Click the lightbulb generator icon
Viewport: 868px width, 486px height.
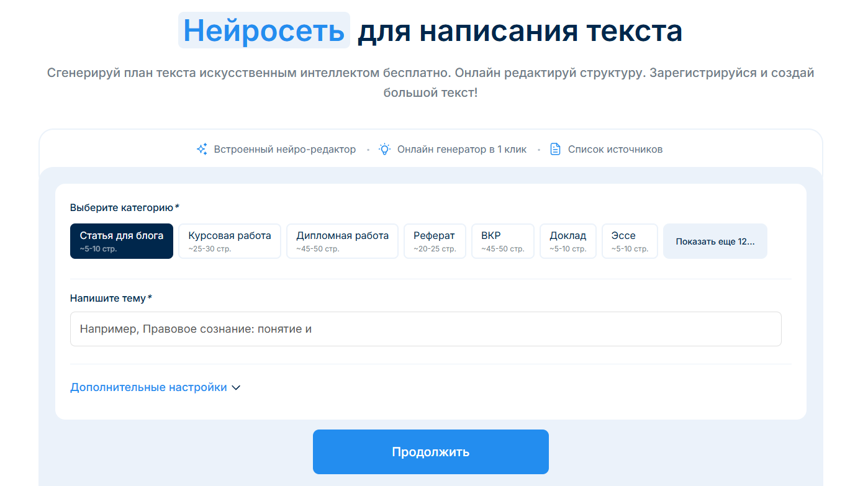point(384,149)
